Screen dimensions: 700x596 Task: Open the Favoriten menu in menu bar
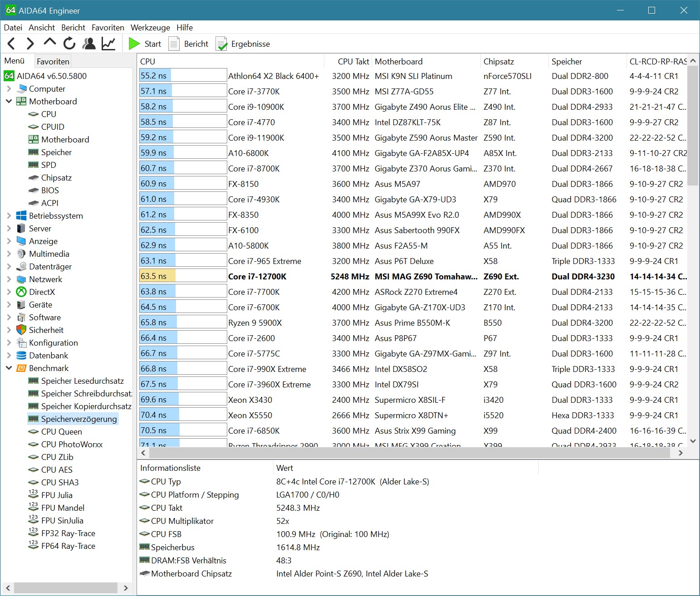point(108,27)
